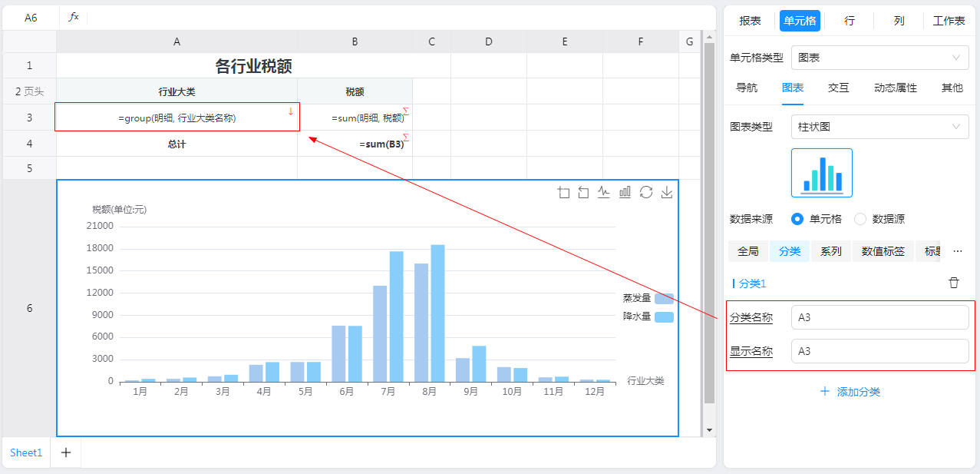
Task: Toggle the 降水量 legend color swatch
Action: (664, 317)
